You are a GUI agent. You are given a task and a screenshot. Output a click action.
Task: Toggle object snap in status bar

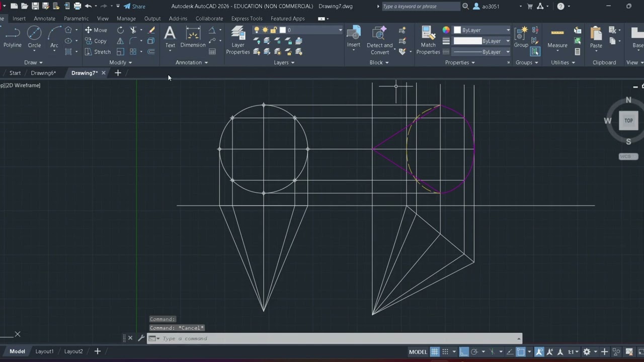tap(520, 352)
